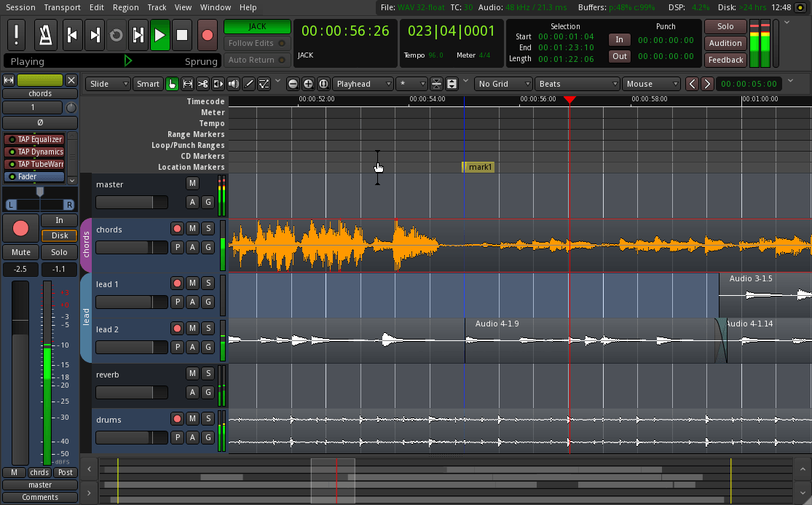812x505 pixels.
Task: Select the Audition speaker tool
Action: coord(234,84)
